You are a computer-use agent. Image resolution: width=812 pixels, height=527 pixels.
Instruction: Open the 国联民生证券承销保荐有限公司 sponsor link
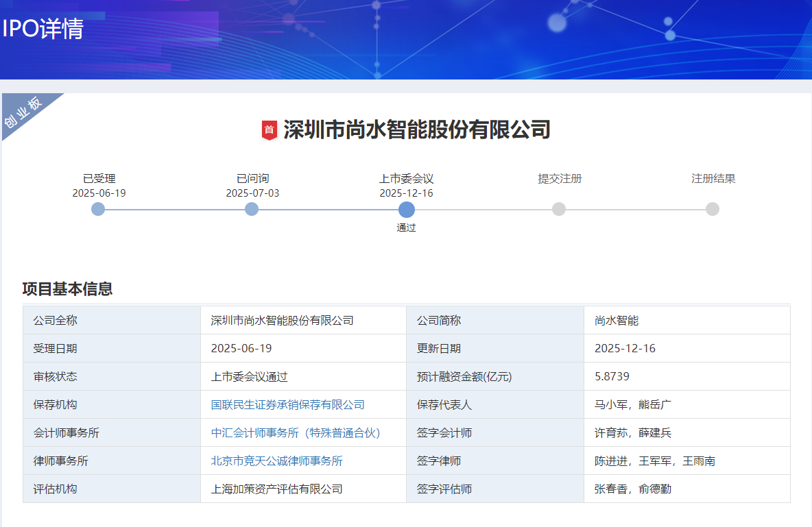(x=289, y=404)
